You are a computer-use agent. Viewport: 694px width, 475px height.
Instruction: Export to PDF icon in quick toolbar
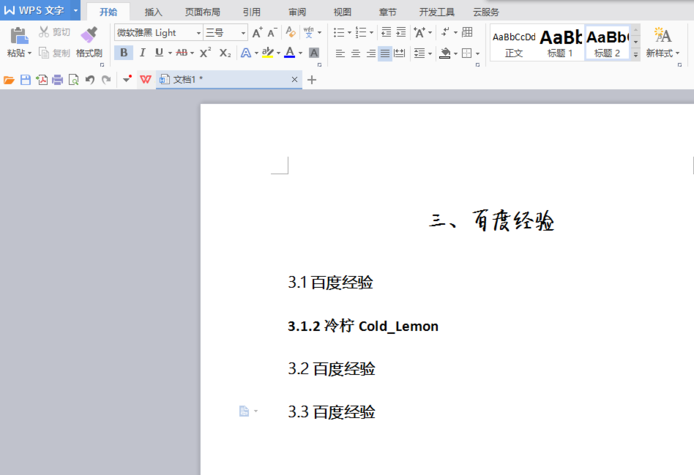[x=42, y=80]
